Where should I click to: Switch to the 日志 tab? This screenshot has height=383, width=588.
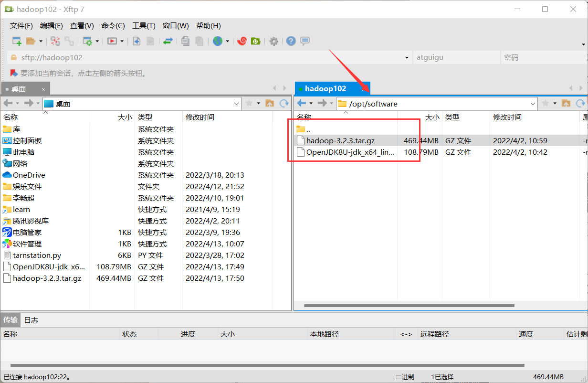click(31, 320)
